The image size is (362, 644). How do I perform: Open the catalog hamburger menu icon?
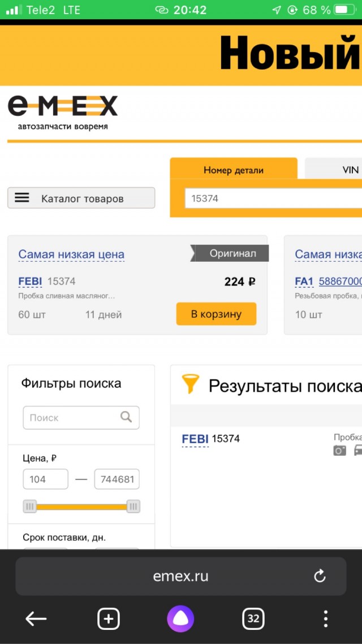pos(22,198)
